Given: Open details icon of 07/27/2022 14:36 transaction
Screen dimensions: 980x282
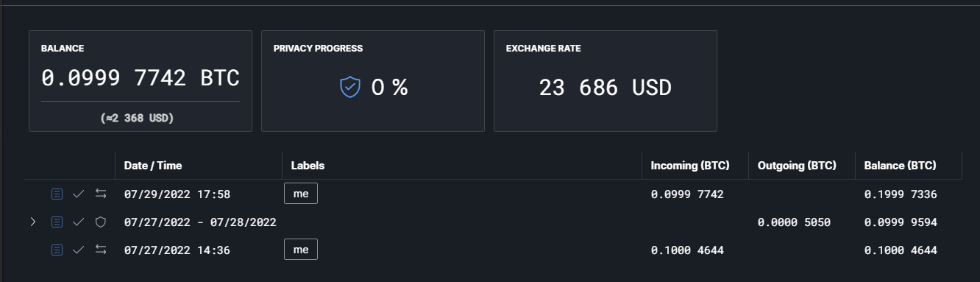Looking at the screenshot, I should 57,250.
